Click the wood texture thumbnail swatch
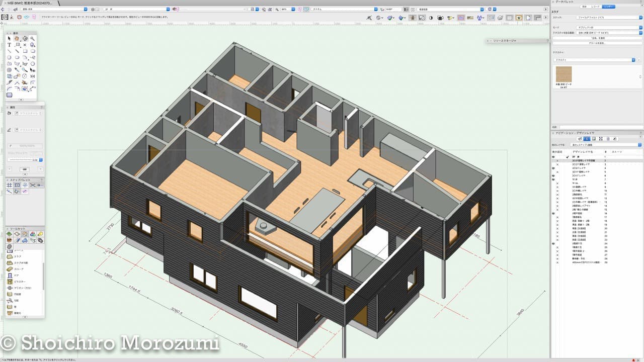 point(563,75)
